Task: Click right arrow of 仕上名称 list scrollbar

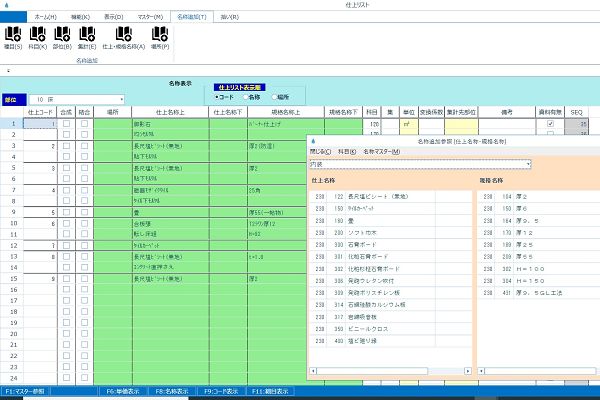Action: tap(468, 371)
